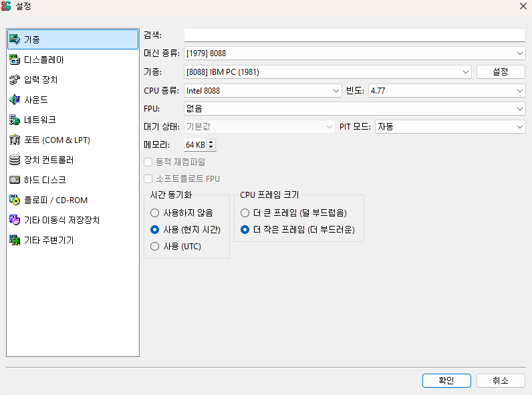
Task: Choose '사용 (UTC)' time sync option
Action: 155,247
